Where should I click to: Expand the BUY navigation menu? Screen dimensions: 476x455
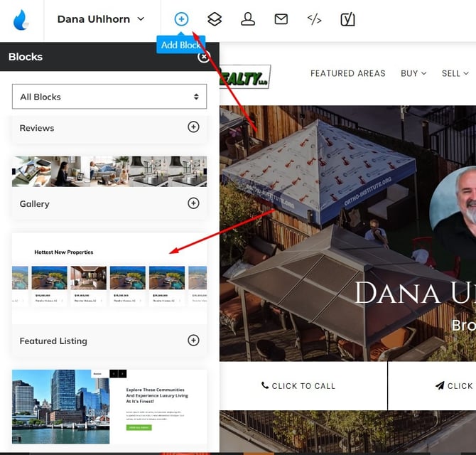(413, 73)
